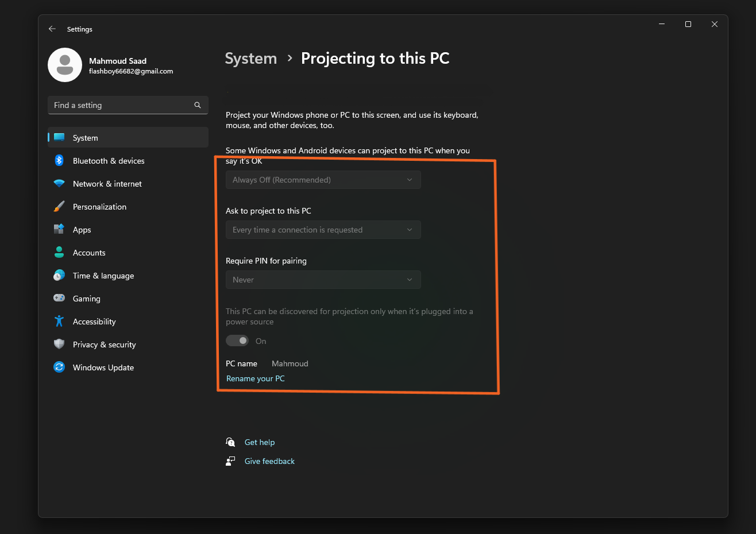Expand the Every time a connection is requested dropdown
This screenshot has height=534, width=756.
pos(323,230)
